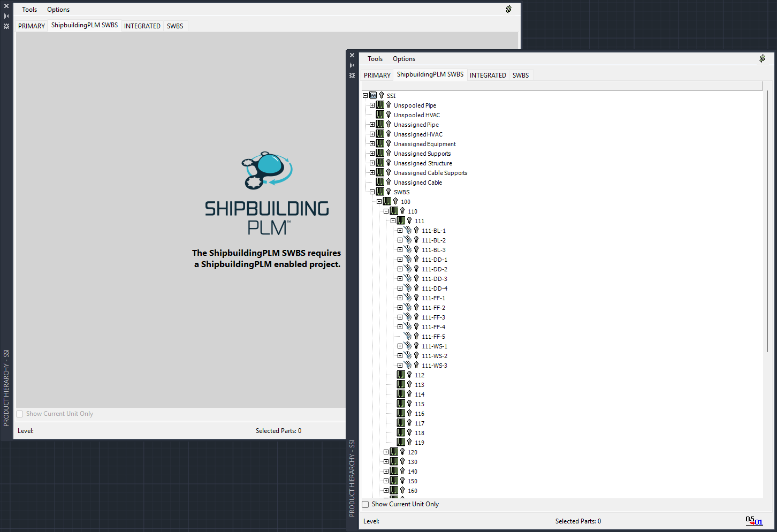The height and width of the screenshot is (532, 777).
Task: Click the assembly icon beside 111-BL-1
Action: click(408, 231)
